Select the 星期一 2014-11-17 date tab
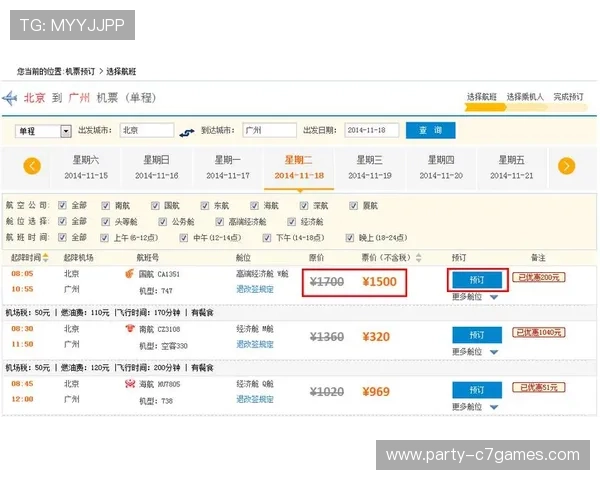The height and width of the screenshot is (480, 600). click(228, 168)
